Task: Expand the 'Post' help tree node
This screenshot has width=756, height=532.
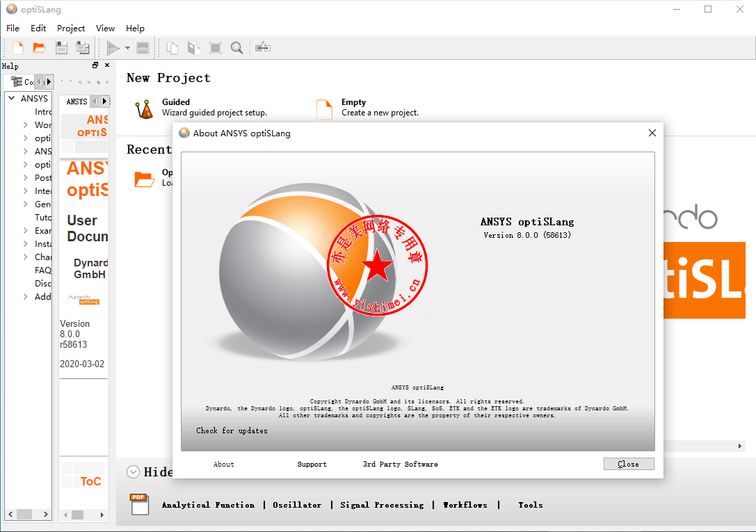Action: point(25,178)
